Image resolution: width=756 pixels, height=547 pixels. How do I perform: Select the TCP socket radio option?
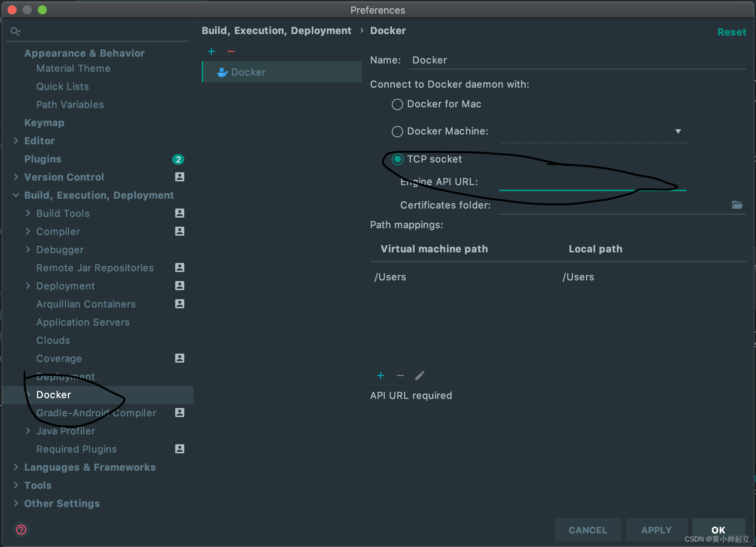[397, 159]
